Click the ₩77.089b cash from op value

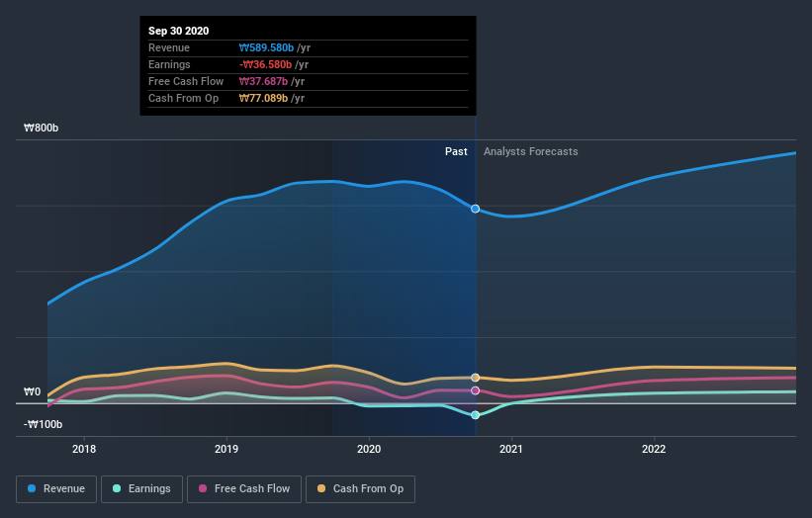tap(263, 98)
